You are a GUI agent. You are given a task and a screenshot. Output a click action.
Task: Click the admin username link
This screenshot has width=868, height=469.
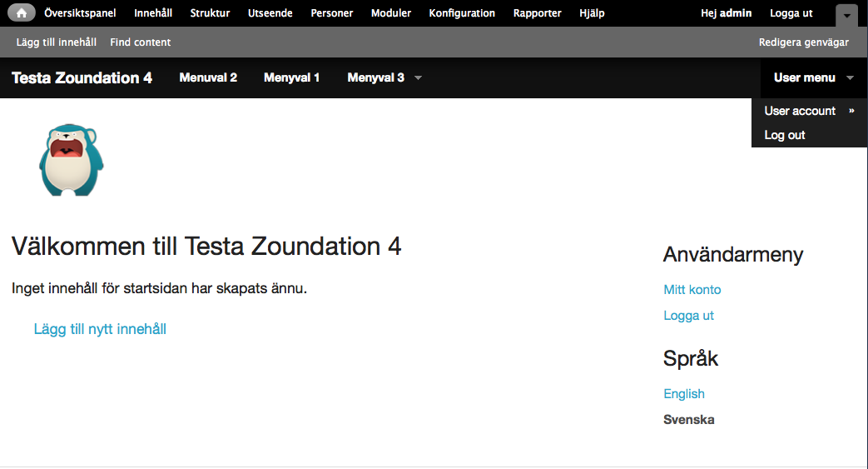(736, 13)
